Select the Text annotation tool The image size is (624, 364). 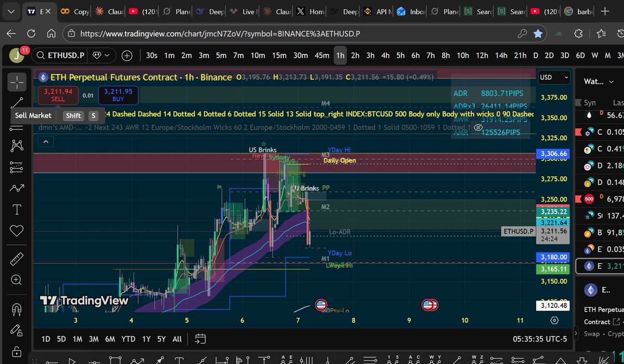pyautogui.click(x=17, y=210)
